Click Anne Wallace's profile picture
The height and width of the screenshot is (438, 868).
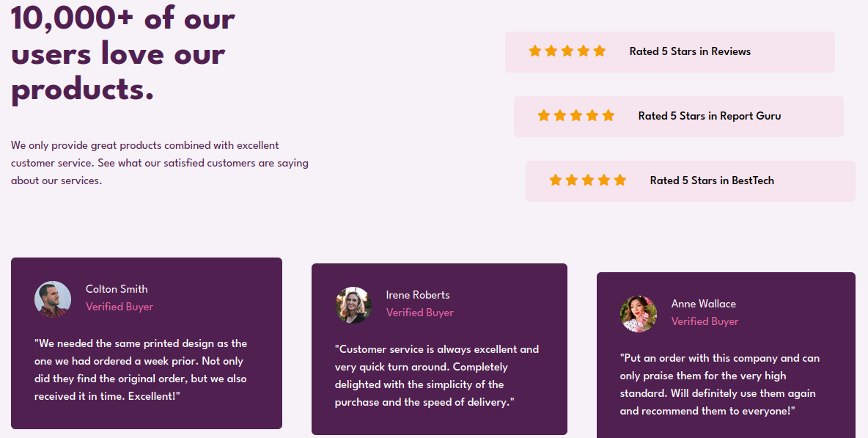click(639, 314)
